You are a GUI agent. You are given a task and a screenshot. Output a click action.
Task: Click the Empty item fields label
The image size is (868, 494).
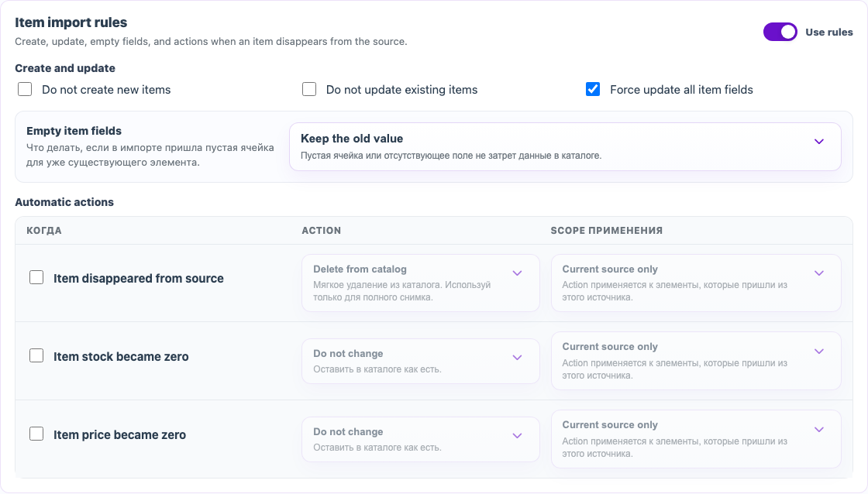tap(74, 131)
